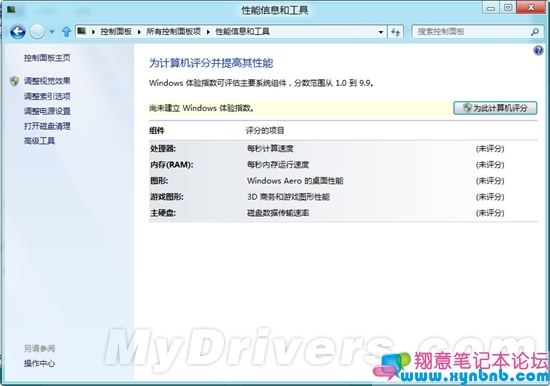Select the 游戏图形 row label
The height and width of the screenshot is (386, 550).
pos(167,197)
